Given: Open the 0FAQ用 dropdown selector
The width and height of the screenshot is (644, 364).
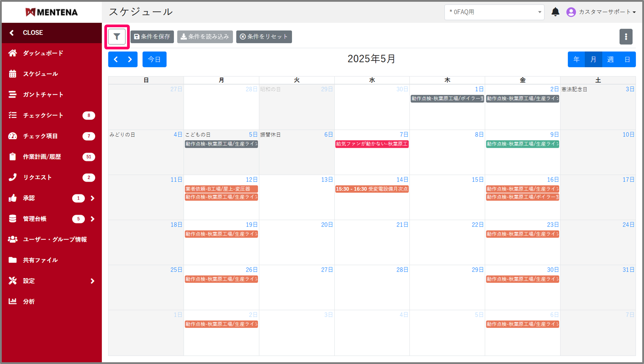Looking at the screenshot, I should (494, 12).
